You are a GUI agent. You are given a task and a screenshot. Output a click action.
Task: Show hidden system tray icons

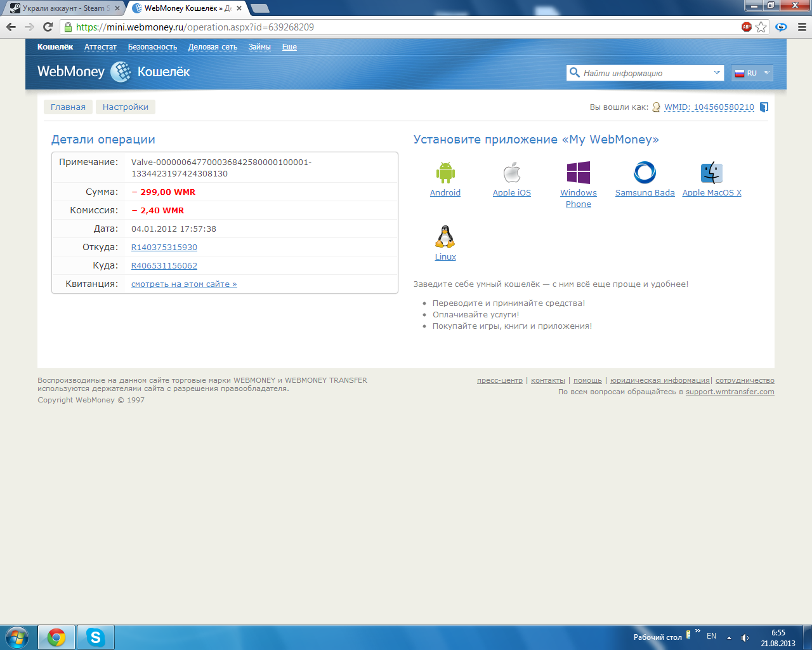click(729, 637)
